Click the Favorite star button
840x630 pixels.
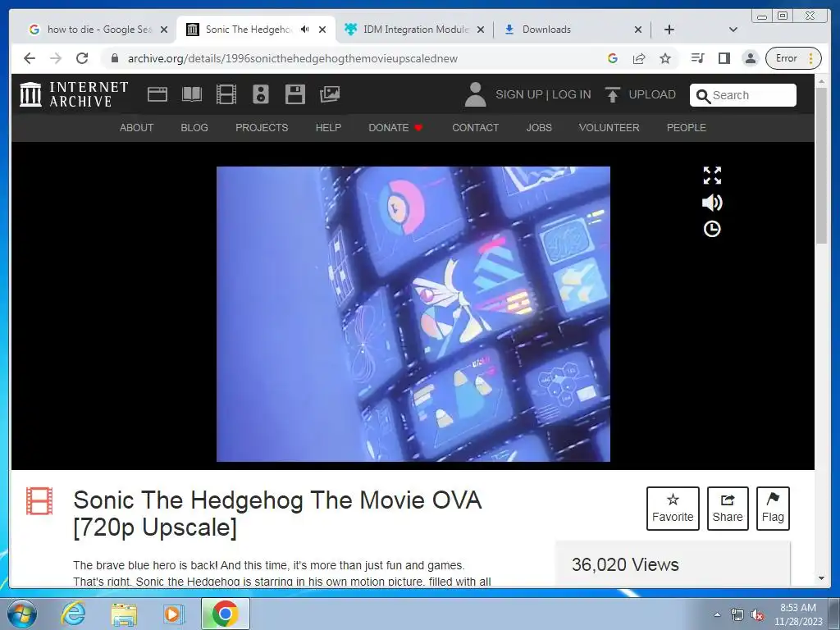[x=673, y=509]
